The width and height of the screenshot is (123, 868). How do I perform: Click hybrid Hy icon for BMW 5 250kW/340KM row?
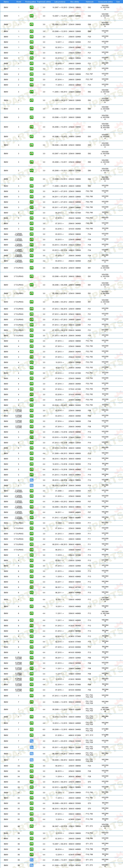click(31, 485)
